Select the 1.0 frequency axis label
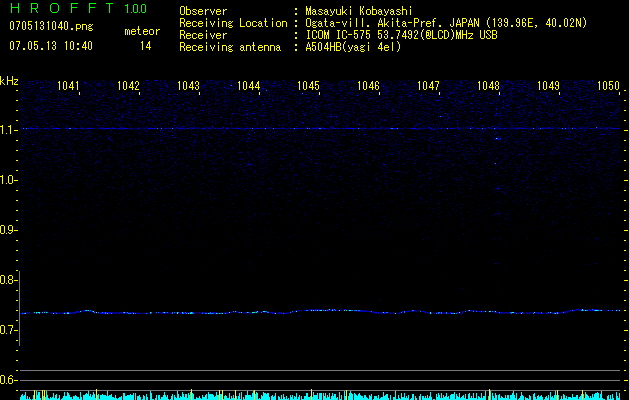This screenshot has height=400, width=629. [9, 180]
